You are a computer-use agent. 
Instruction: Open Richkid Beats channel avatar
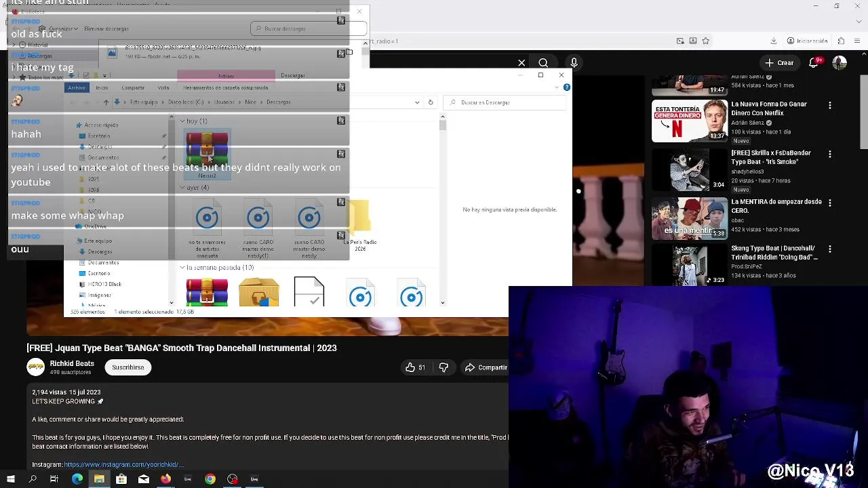pyautogui.click(x=35, y=367)
